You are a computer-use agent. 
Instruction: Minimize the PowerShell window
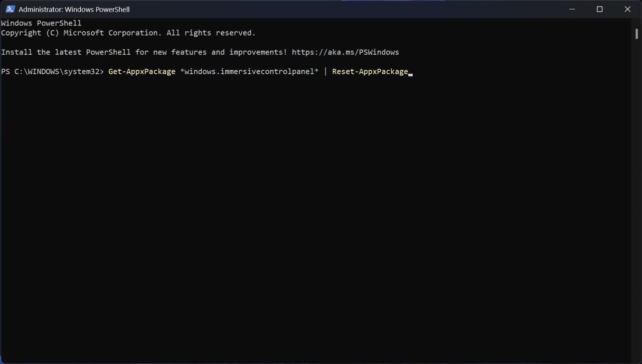click(572, 9)
